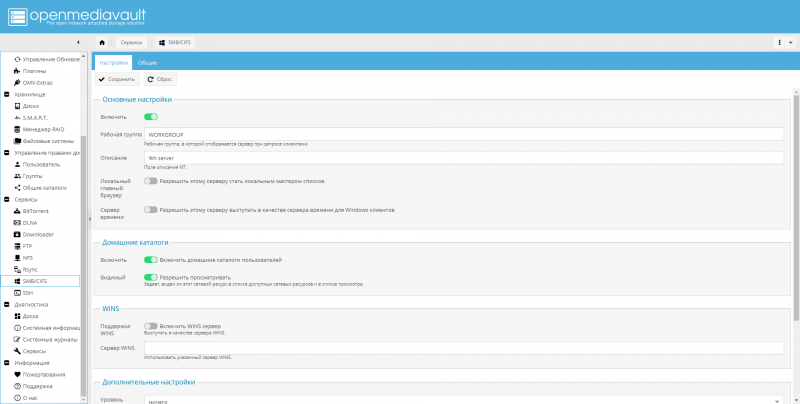
Task: Open NFS service in the sidebar
Action: [28, 258]
